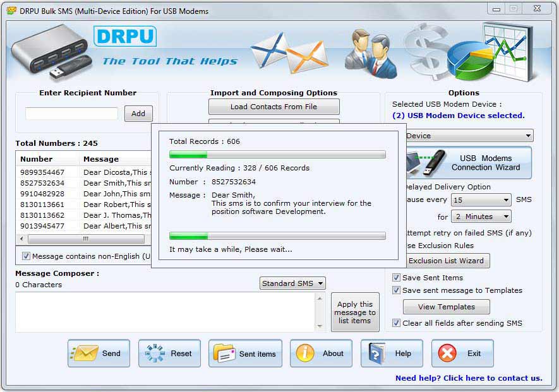Toggle Save Sent Items checkbox
Viewport: 559px width, 392px height.
pyautogui.click(x=395, y=277)
